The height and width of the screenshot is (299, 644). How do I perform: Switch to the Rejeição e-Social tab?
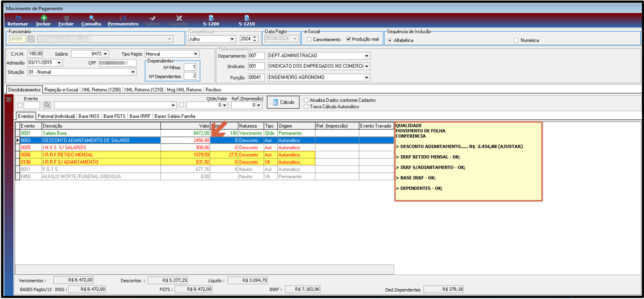[61, 89]
